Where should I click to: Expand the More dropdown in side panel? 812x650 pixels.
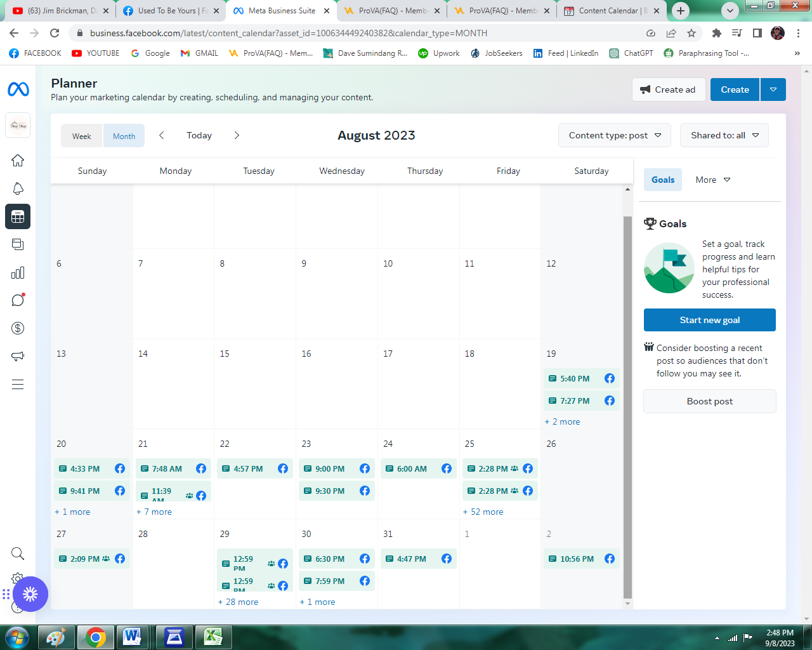(x=713, y=180)
